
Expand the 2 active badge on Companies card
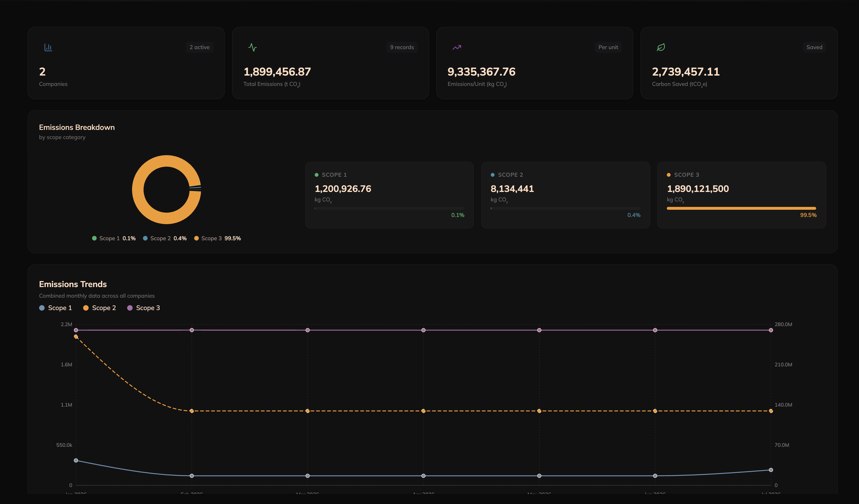point(199,47)
